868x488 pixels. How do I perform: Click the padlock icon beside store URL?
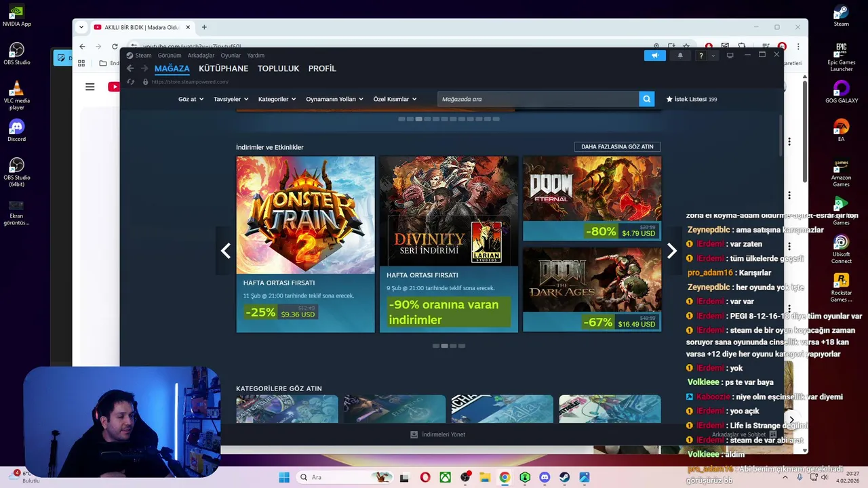(x=145, y=82)
